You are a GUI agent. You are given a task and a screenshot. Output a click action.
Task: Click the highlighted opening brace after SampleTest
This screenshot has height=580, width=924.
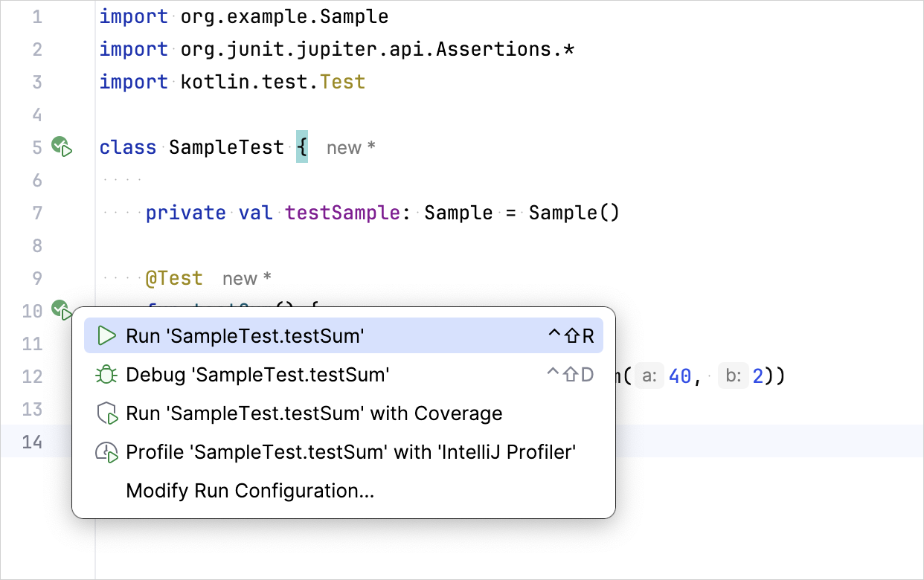pos(302,147)
